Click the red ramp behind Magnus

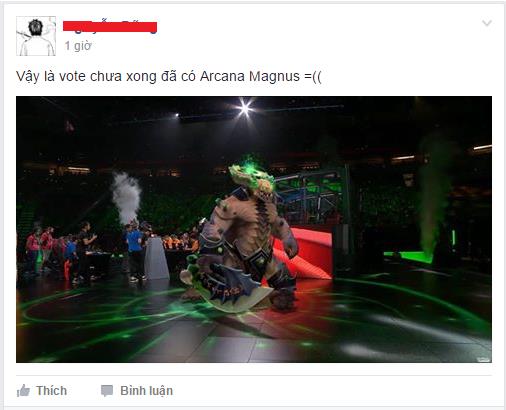[x=305, y=252]
